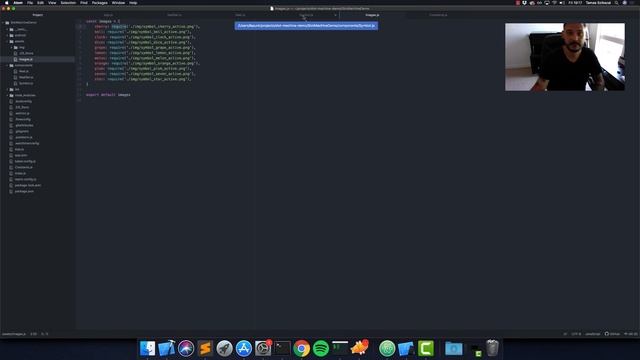Viewport: 640px width, 360px height.
Task: Collapse the assets folder
Action: (7, 41)
